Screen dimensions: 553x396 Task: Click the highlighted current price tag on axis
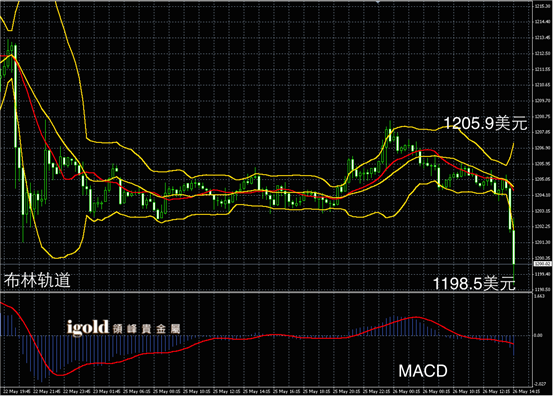point(542,264)
